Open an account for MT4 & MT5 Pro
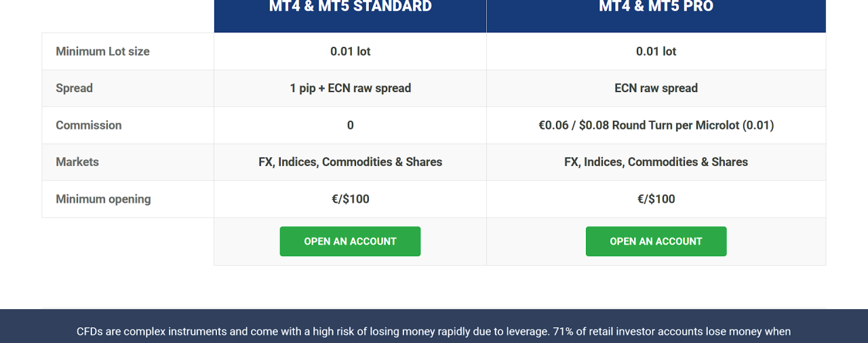The width and height of the screenshot is (868, 343). pyautogui.click(x=656, y=241)
